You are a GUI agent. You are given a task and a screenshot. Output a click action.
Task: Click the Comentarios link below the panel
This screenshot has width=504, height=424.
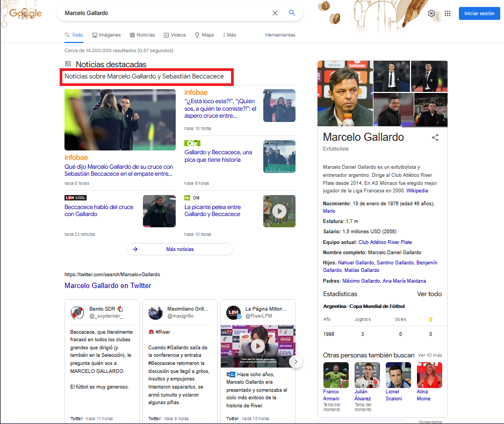click(430, 422)
